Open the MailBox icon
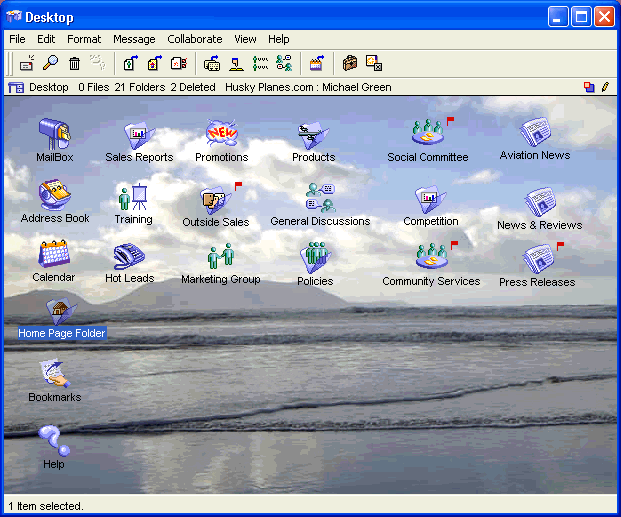 pyautogui.click(x=54, y=134)
